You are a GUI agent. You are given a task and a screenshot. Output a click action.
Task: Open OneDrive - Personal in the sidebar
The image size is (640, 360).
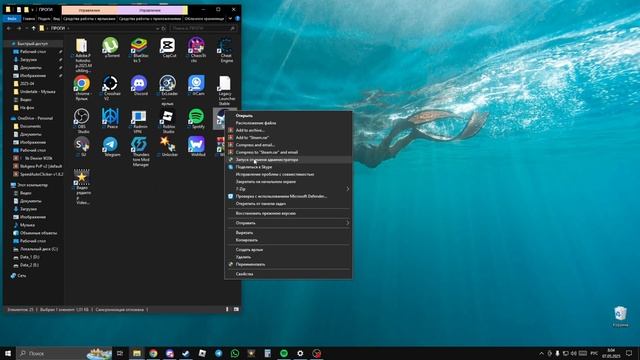tap(35, 118)
